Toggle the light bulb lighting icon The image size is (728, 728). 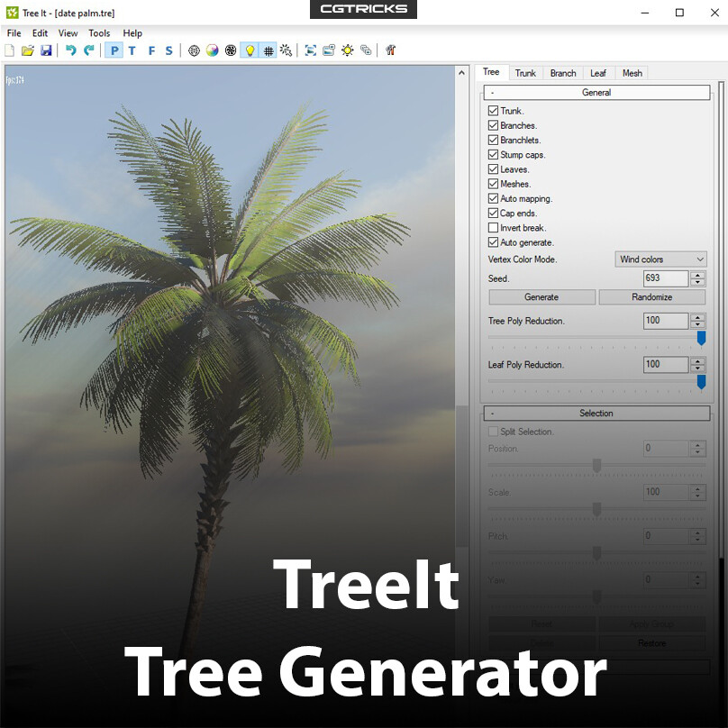[250, 50]
